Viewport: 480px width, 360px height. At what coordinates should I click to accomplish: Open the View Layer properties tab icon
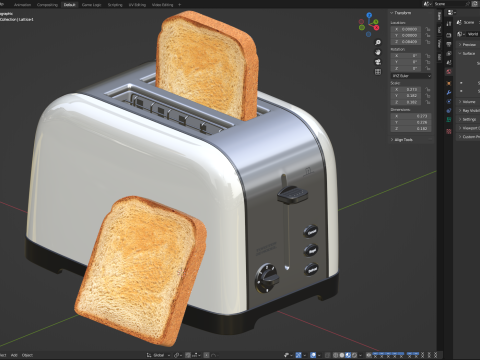(449, 53)
